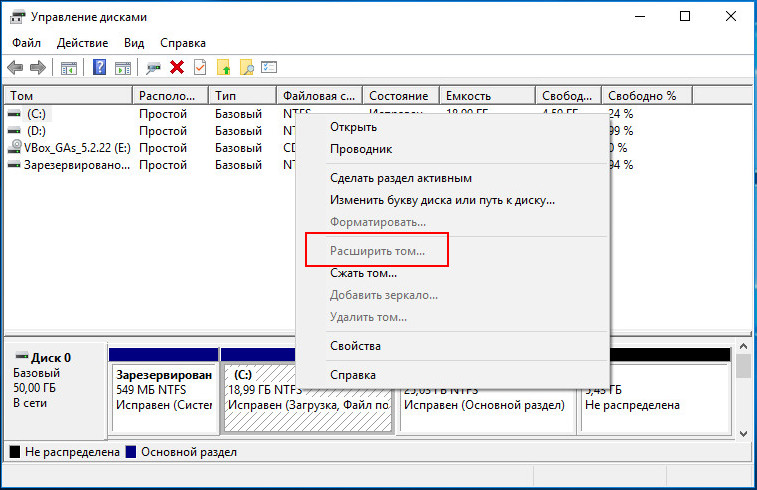Image resolution: width=757 pixels, height=490 pixels.
Task: Click the folder with magnifier icon
Action: [x=247, y=67]
